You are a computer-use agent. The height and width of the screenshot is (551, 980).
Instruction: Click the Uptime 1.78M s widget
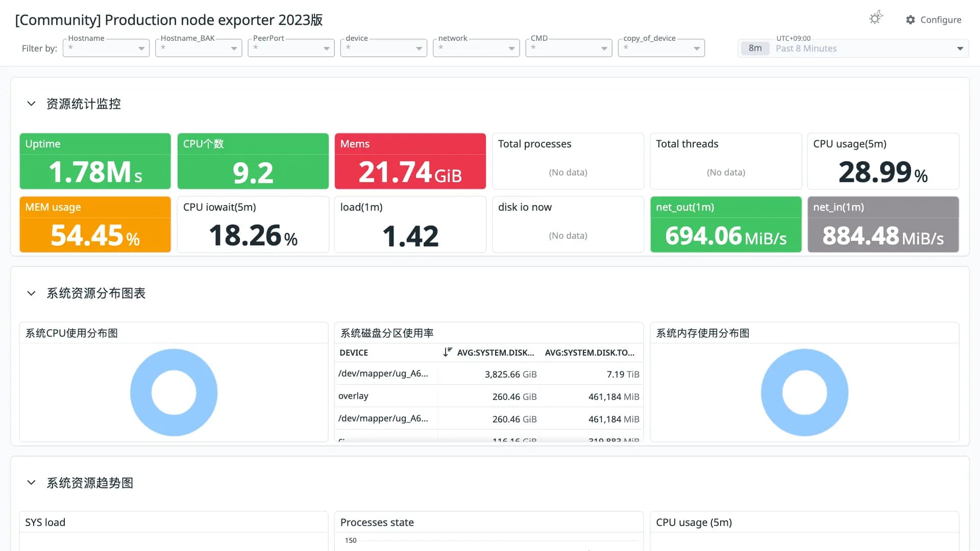[95, 161]
